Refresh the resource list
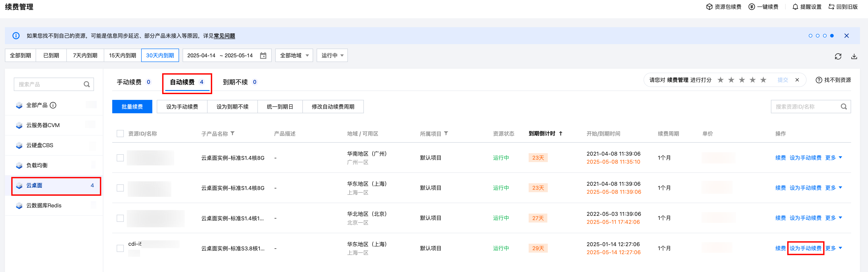The image size is (868, 272). [x=838, y=56]
